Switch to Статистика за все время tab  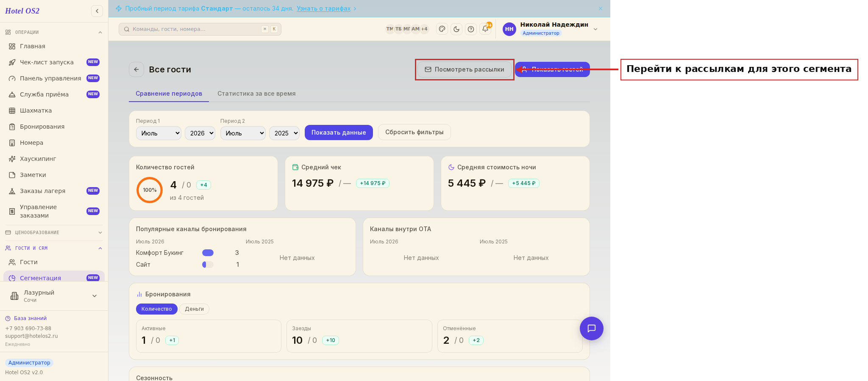pyautogui.click(x=256, y=94)
